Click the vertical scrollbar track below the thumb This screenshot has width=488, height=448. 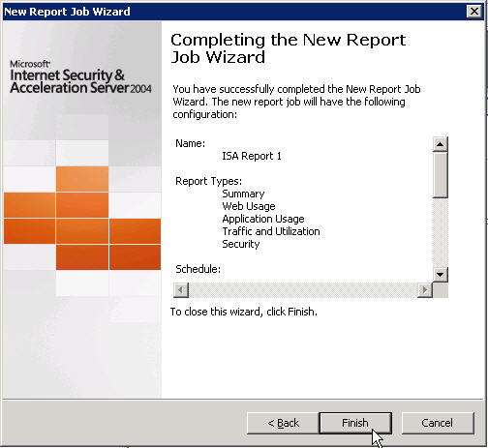pos(440,232)
